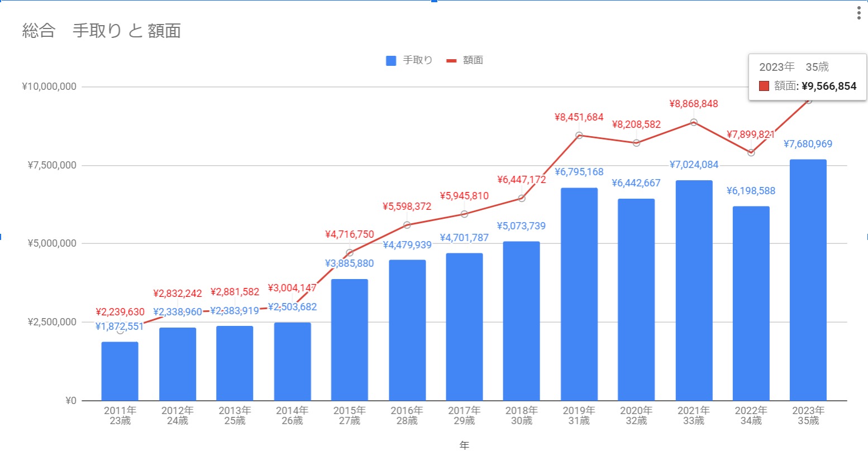
Task: Click the 2018年 line point under ¥6,447,172
Action: pyautogui.click(x=522, y=198)
